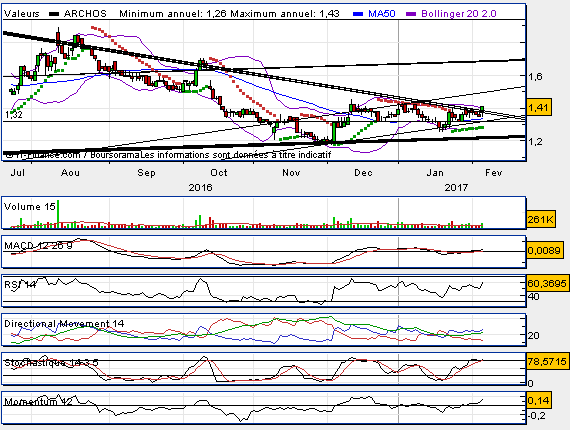The height and width of the screenshot is (430, 570).
Task: Click the 'Jul' month label on time axis
Action: click(17, 172)
